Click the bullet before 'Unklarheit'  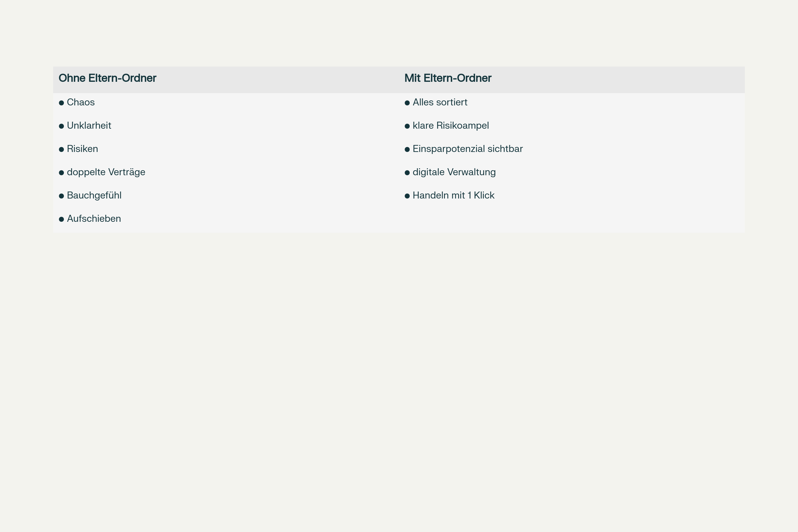pyautogui.click(x=62, y=126)
